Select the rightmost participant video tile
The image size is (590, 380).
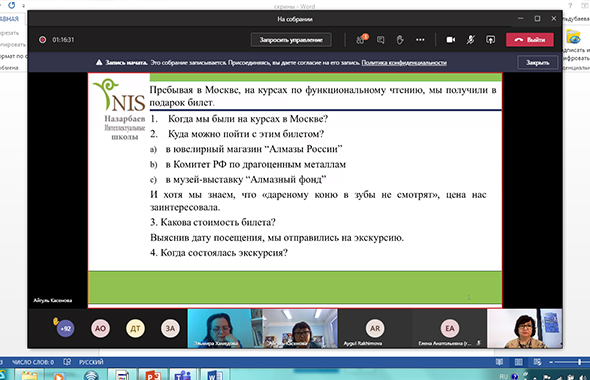(x=525, y=328)
